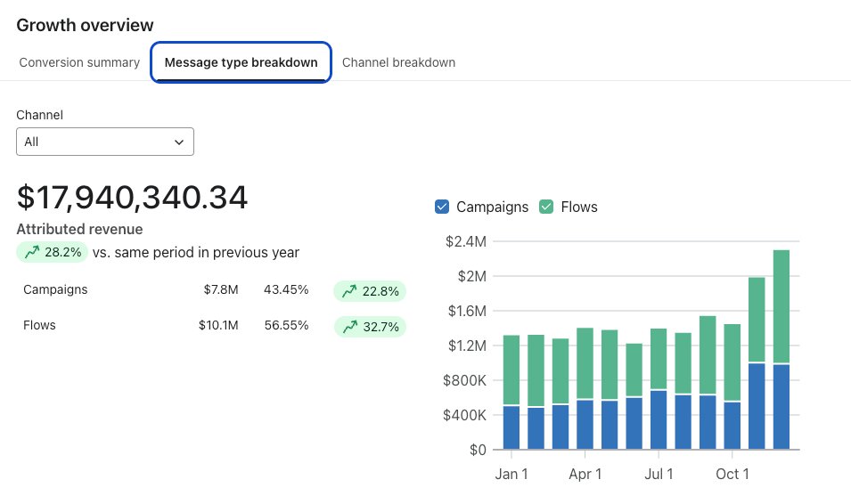Click the Campaigns 22.8% trend arrow icon
851x504 pixels.
pyautogui.click(x=349, y=291)
